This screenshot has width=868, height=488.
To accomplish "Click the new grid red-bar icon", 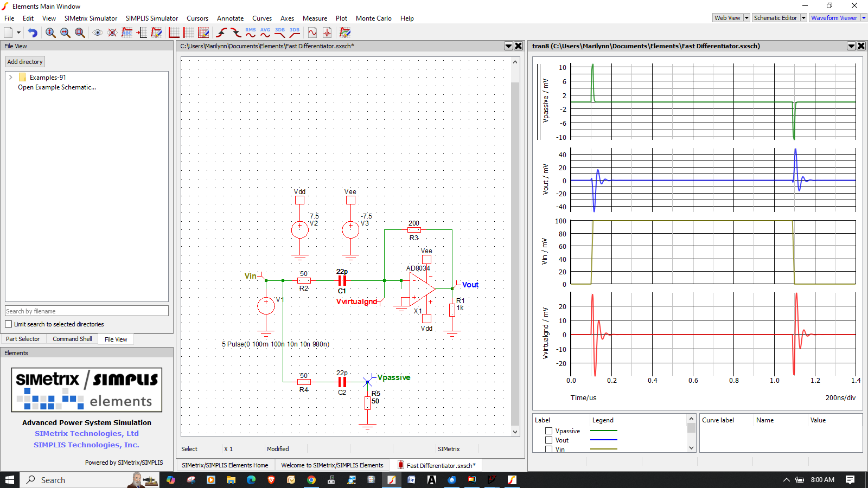I will pyautogui.click(x=189, y=33).
